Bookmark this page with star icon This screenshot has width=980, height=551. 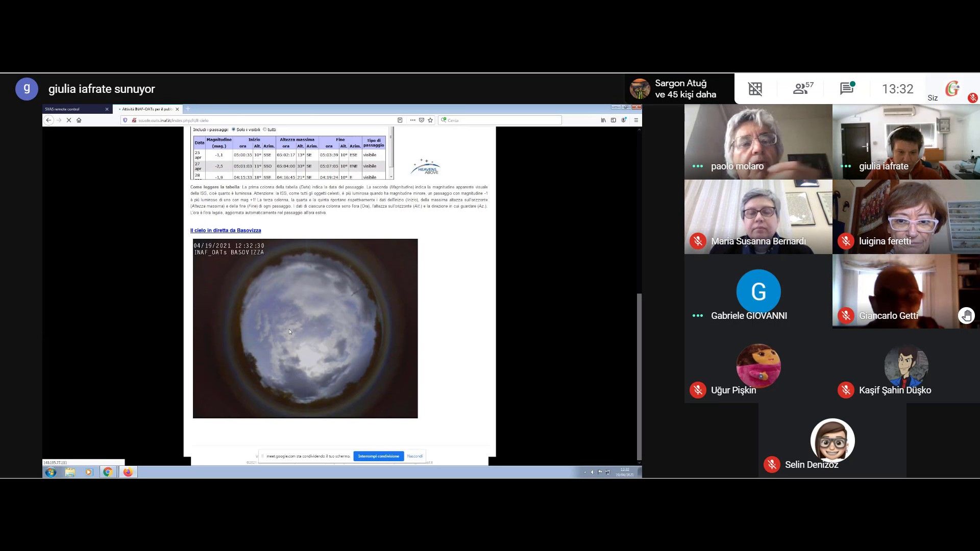pyautogui.click(x=430, y=120)
